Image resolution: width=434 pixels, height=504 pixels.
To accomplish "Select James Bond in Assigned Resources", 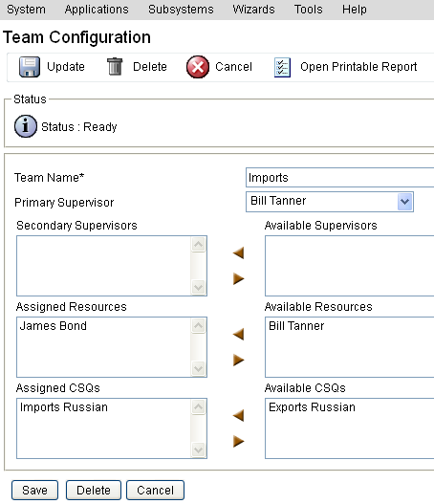I will click(54, 326).
